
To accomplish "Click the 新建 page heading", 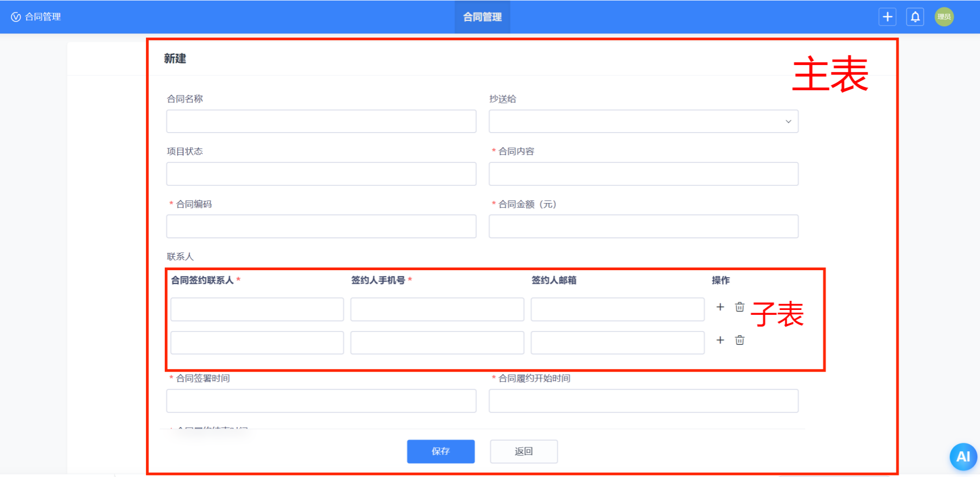I will click(175, 59).
